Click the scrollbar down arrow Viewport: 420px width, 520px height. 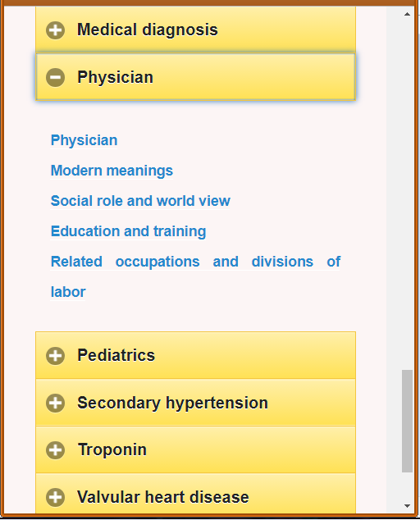(407, 506)
